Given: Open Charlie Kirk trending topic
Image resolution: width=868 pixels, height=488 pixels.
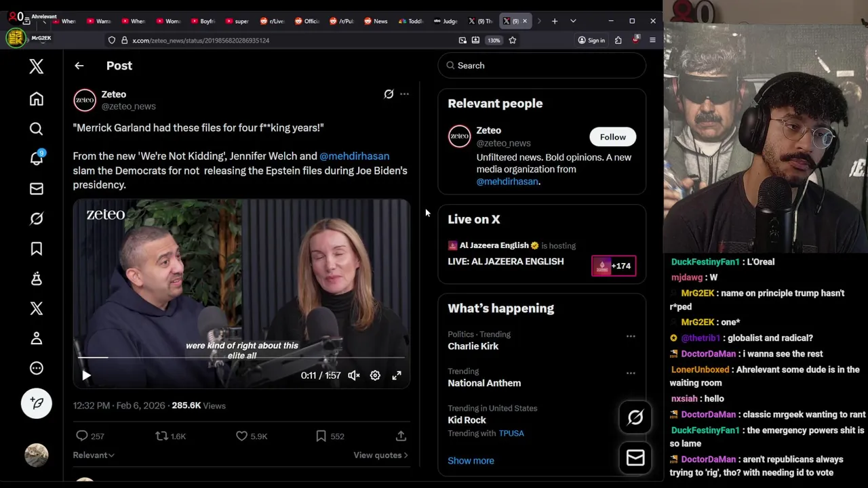Looking at the screenshot, I should 473,346.
